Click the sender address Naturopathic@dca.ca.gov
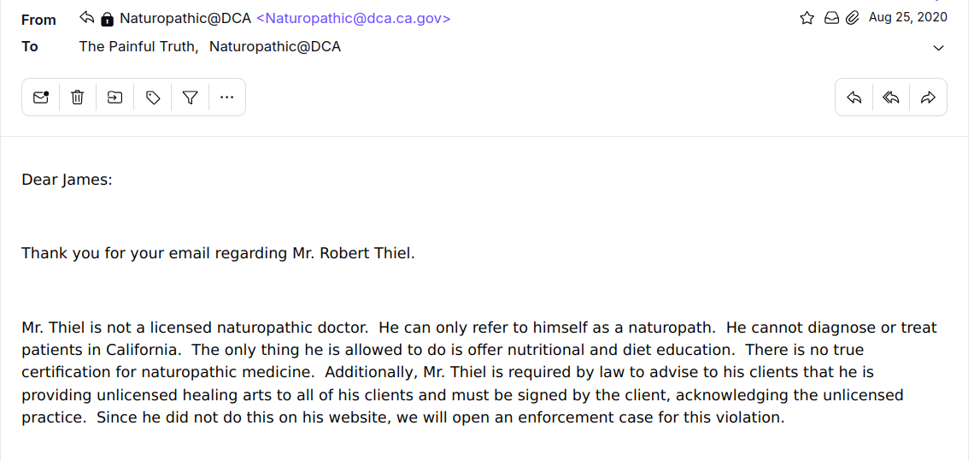 click(x=354, y=18)
